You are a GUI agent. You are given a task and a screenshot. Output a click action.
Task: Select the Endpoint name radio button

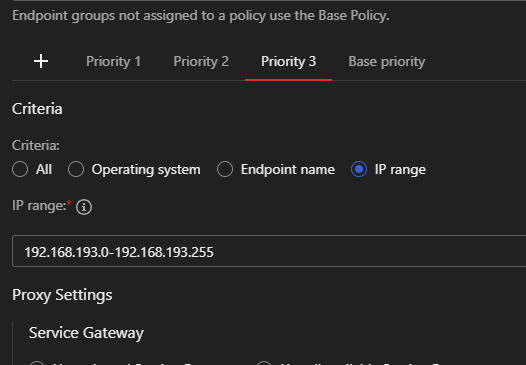(225, 169)
